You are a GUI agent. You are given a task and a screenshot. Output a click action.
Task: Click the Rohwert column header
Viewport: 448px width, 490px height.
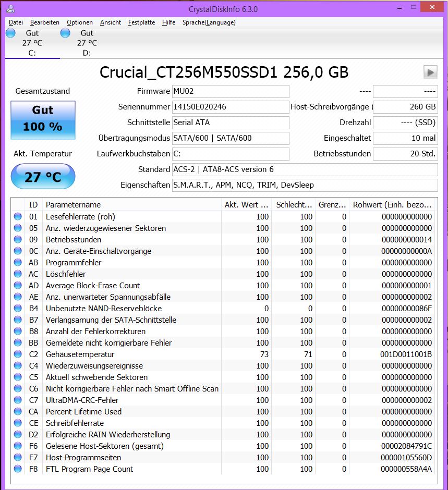(392, 205)
